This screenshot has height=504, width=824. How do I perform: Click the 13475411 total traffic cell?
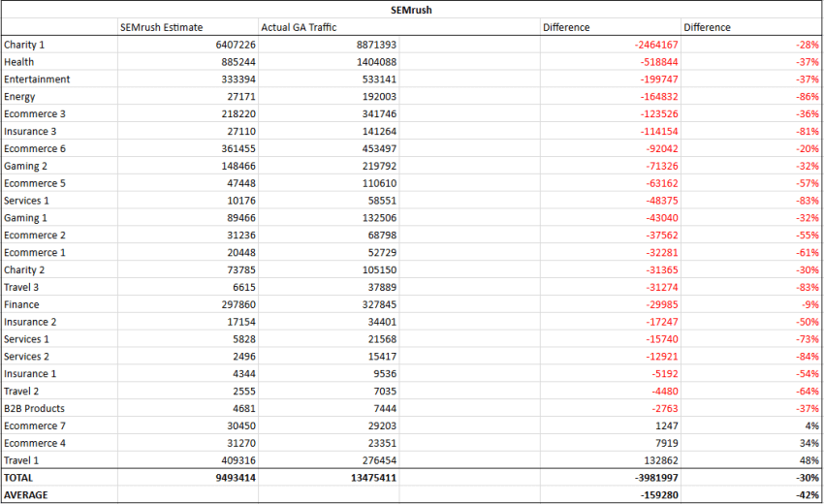click(x=329, y=478)
